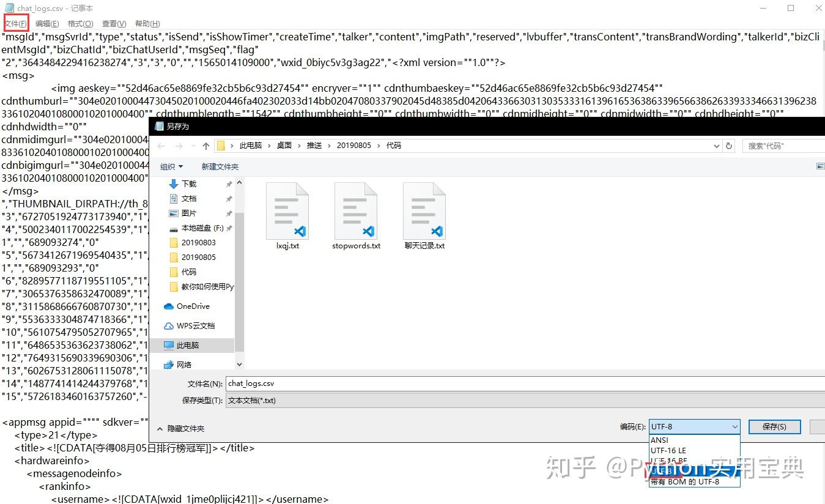Open the 文件(F) menu
Viewport: 825px width, 504px height.
point(16,23)
